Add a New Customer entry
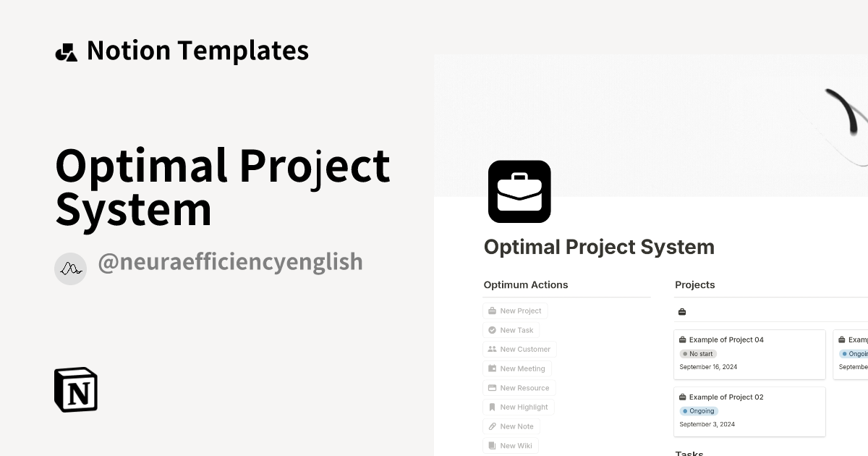 pyautogui.click(x=519, y=350)
